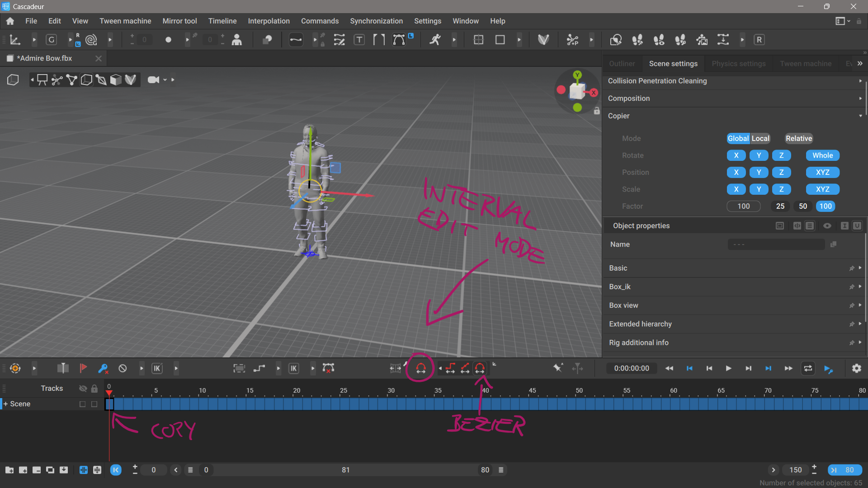Open the Tween machine menu

pos(125,21)
